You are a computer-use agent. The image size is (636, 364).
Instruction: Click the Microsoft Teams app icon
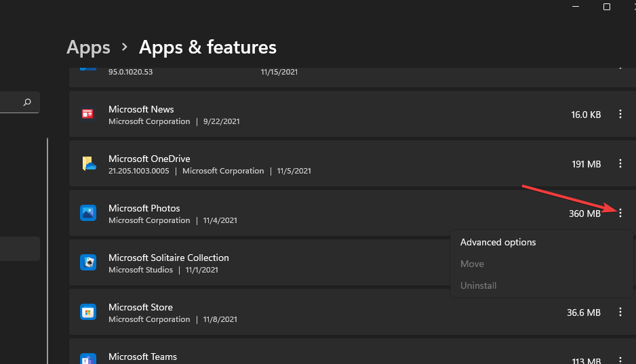click(87, 359)
